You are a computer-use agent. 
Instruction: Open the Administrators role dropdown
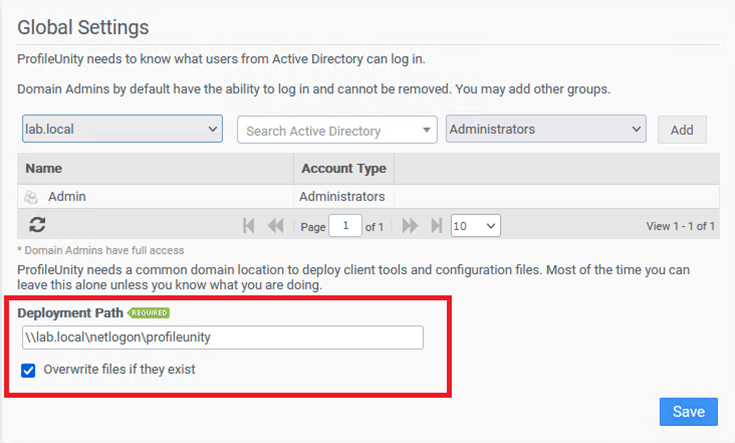point(545,129)
